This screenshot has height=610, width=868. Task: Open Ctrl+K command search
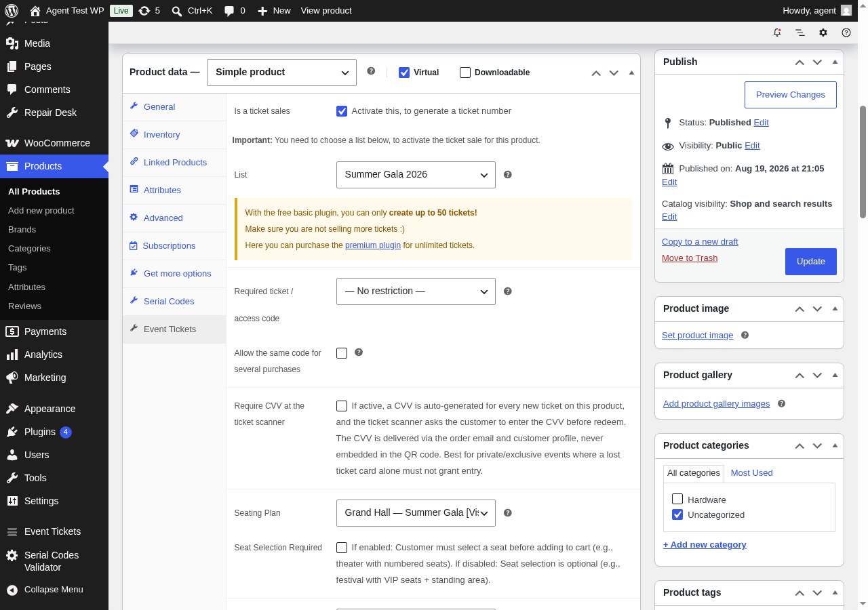pyautogui.click(x=192, y=10)
